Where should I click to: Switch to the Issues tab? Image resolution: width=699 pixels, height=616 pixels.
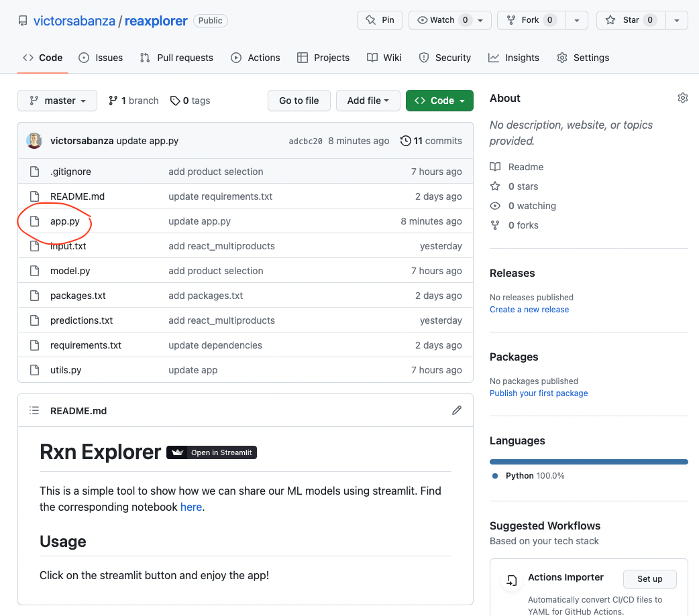101,58
